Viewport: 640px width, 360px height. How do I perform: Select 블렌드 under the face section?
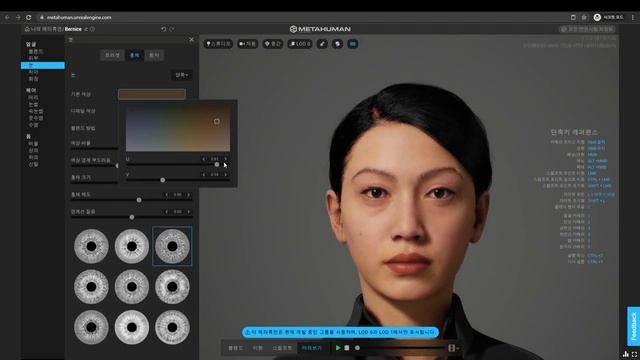click(36, 52)
